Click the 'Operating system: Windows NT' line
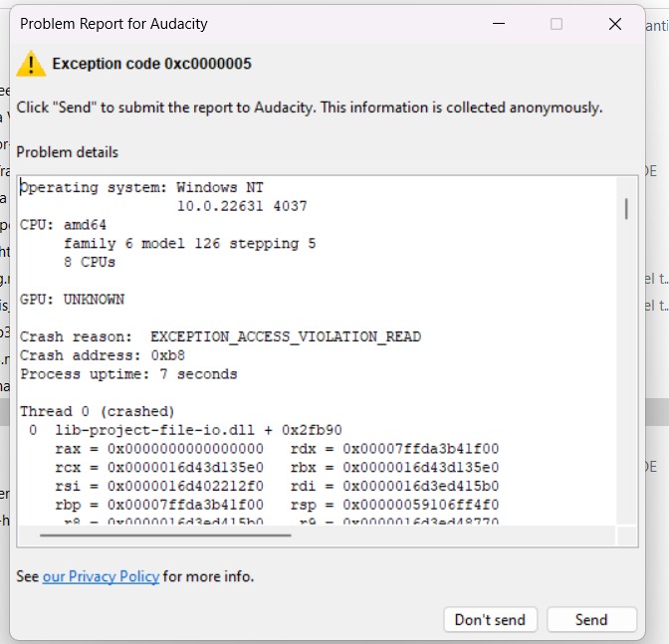The image size is (669, 644). pos(141,188)
